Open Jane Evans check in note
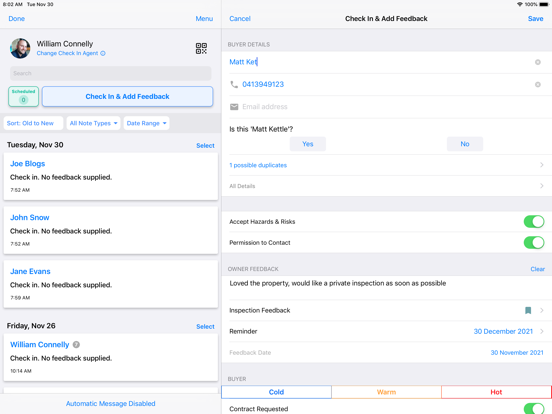 tap(111, 284)
